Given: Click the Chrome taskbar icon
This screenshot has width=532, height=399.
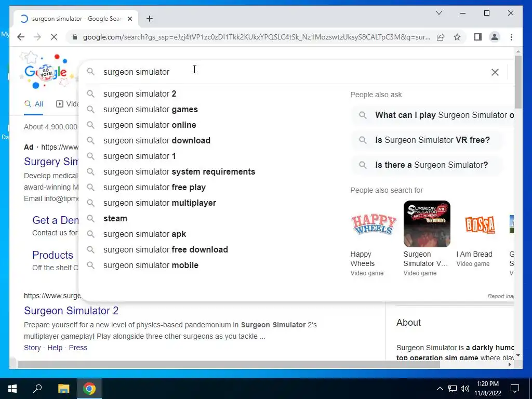Looking at the screenshot, I should [x=89, y=389].
